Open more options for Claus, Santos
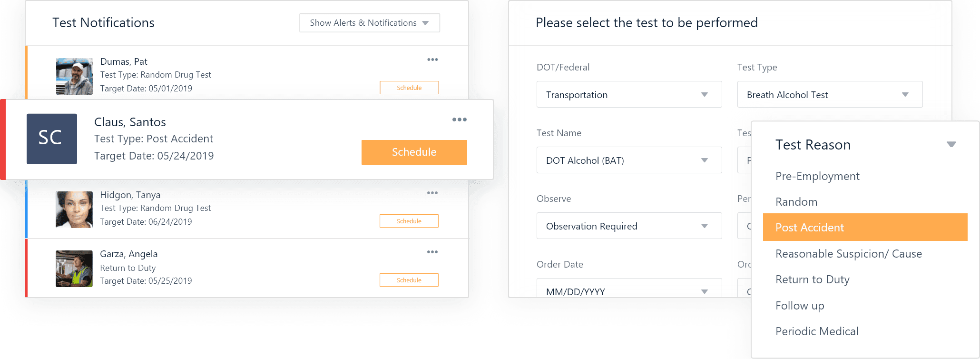980x359 pixels. (460, 120)
